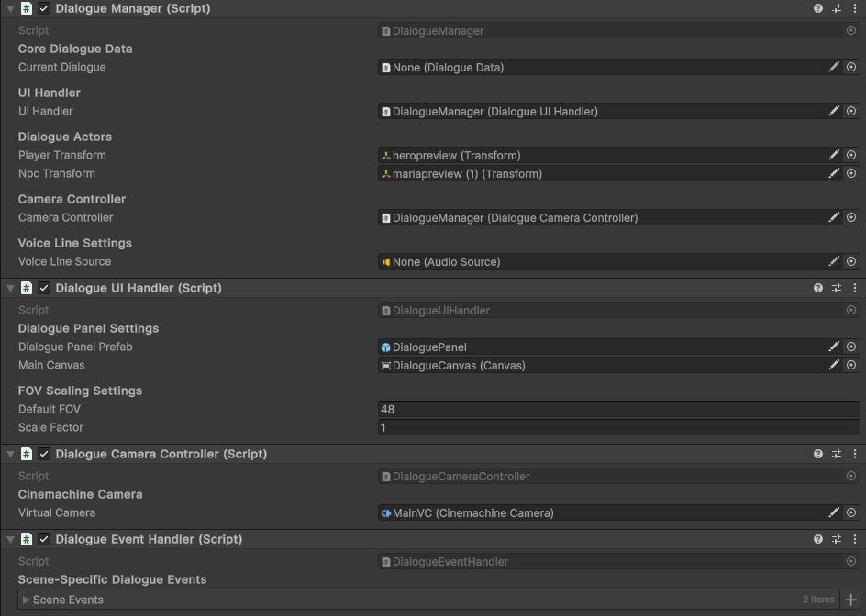The height and width of the screenshot is (616, 866).
Task: Click edit pencil for Current Dialogue field
Action: (x=833, y=67)
